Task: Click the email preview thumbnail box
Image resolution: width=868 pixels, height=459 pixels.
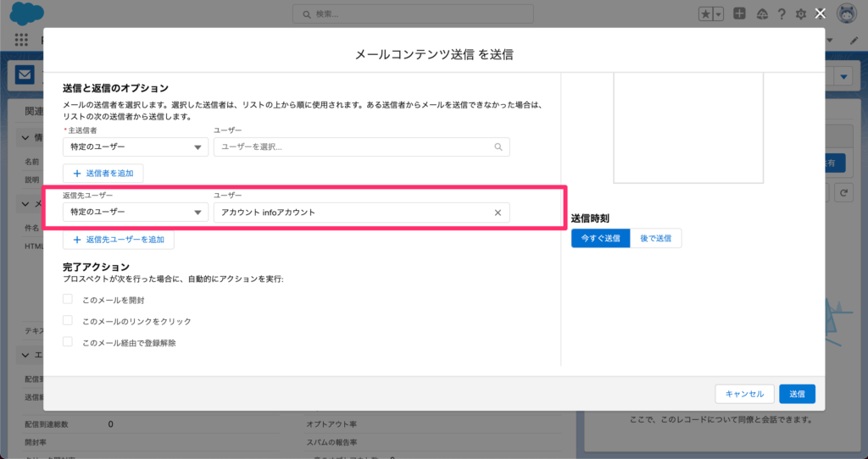Action: click(x=688, y=128)
